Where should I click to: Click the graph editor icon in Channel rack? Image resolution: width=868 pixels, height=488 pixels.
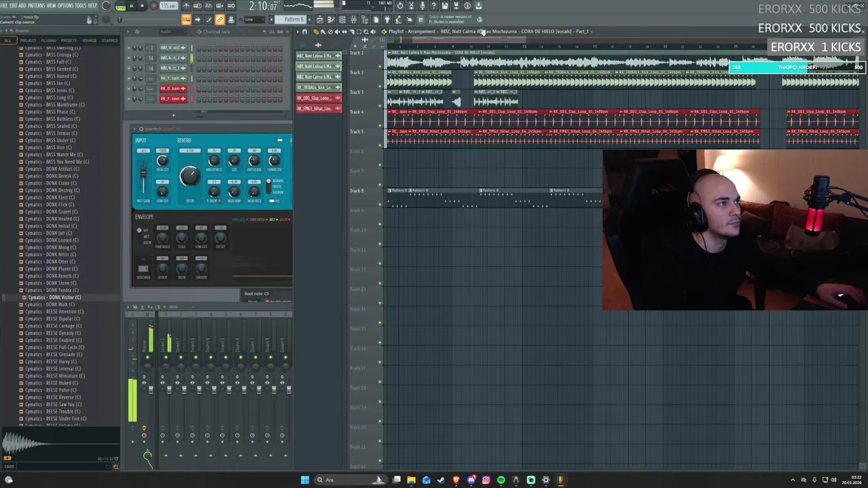(272, 32)
